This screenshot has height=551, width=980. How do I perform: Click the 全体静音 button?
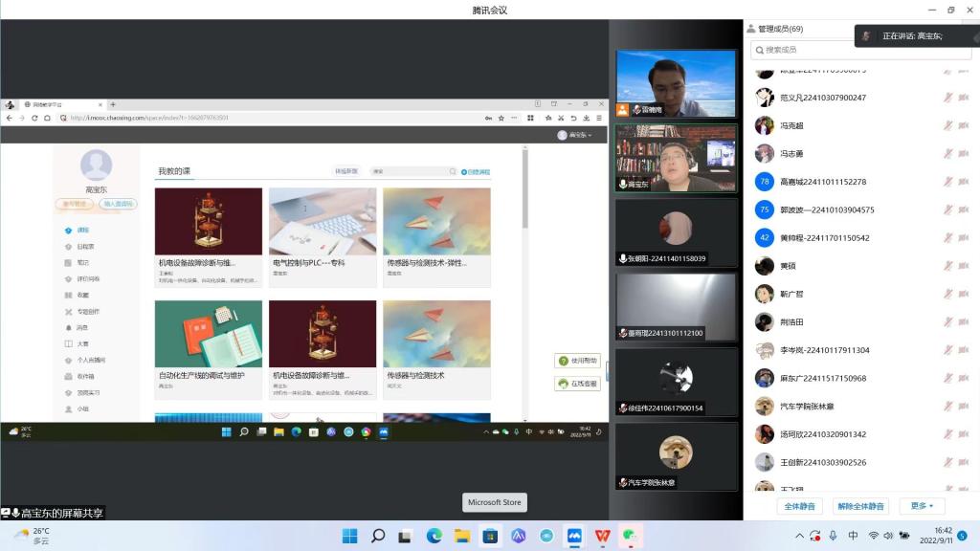click(799, 506)
